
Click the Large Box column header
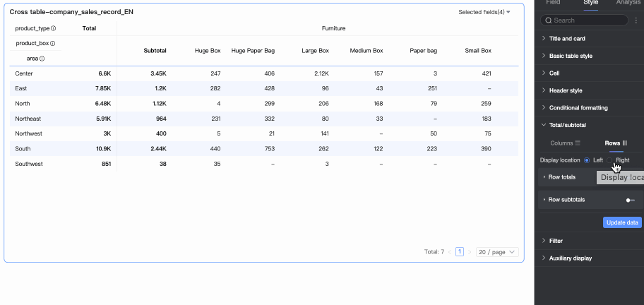tap(315, 51)
